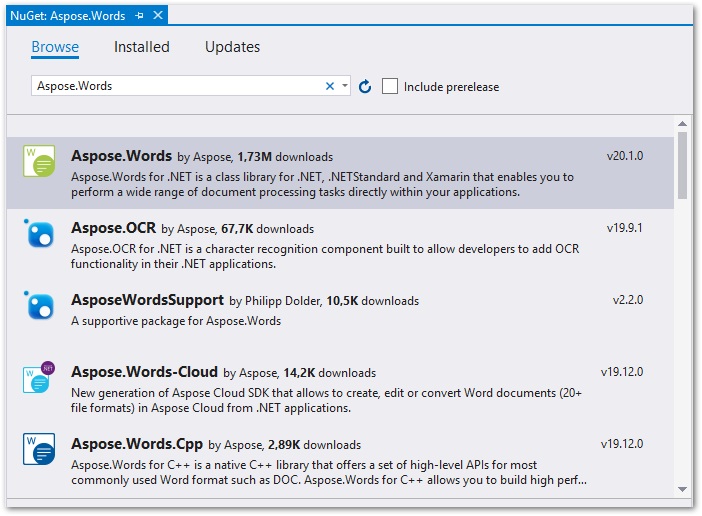
Task: Open the search history dropdown arrow
Action: tap(345, 87)
